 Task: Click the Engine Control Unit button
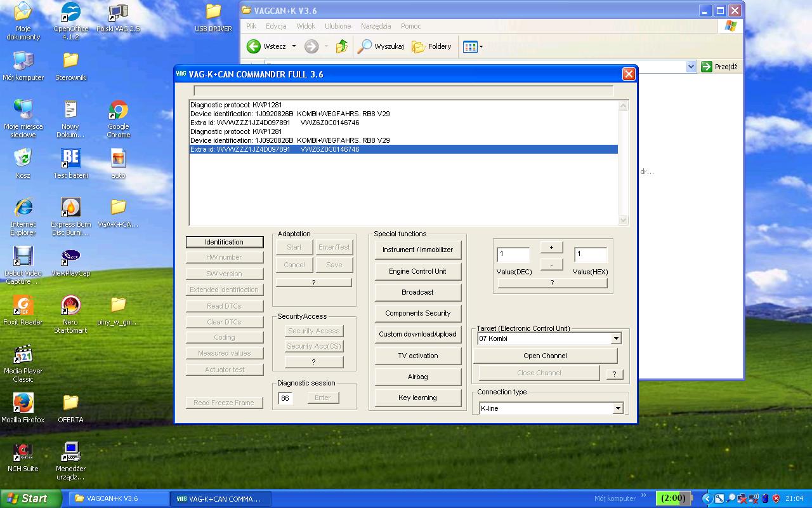pyautogui.click(x=417, y=271)
